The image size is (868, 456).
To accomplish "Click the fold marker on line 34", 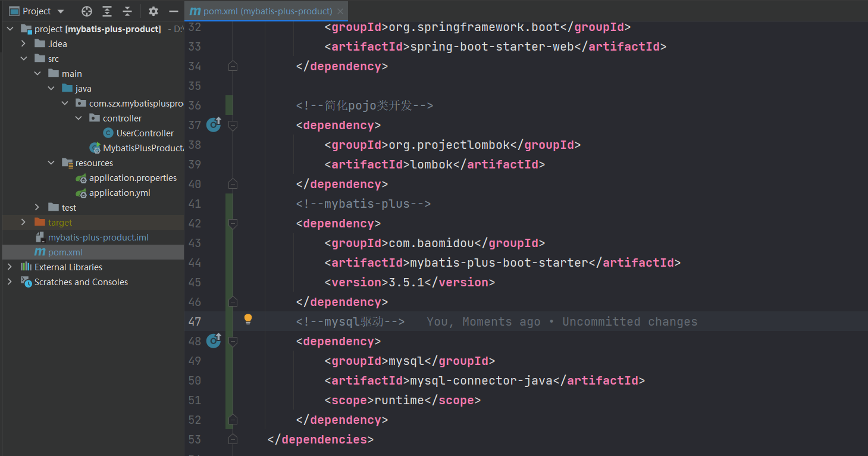I will [x=233, y=66].
